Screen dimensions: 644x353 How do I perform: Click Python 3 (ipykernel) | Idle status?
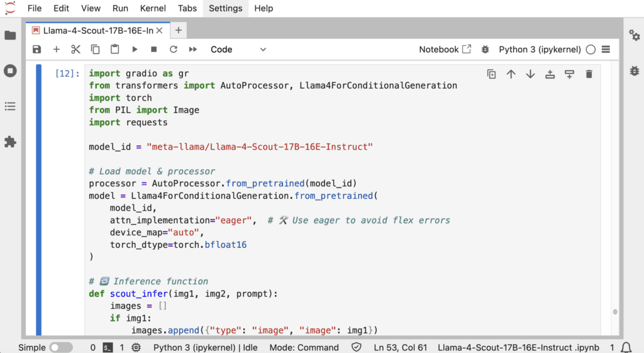point(206,348)
